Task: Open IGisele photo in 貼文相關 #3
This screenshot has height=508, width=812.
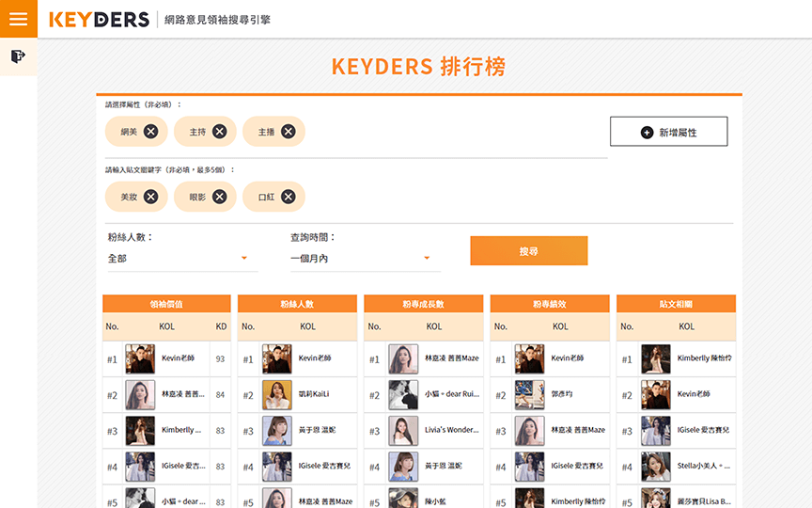Action: point(656,431)
